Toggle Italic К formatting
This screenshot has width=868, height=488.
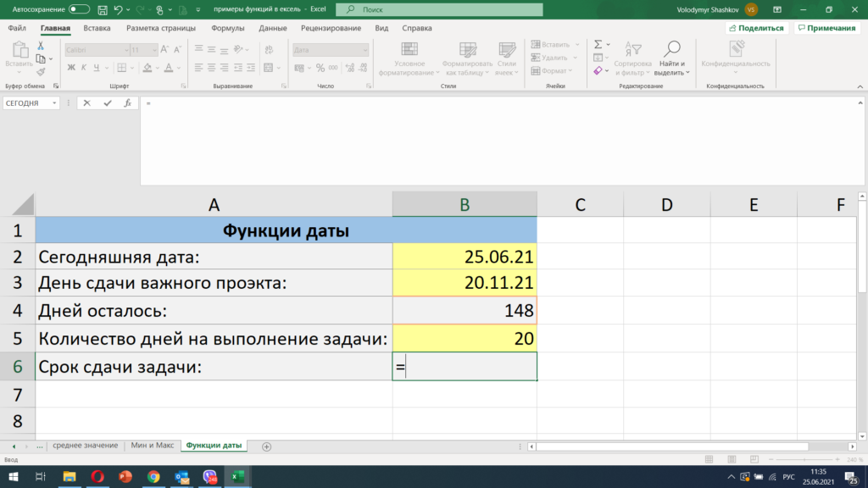[84, 68]
